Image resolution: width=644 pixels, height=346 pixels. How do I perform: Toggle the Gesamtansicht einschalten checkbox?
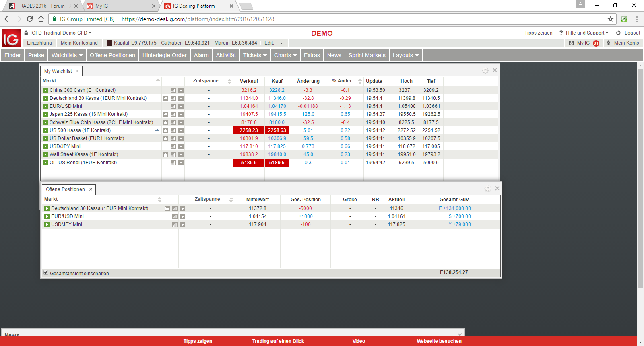pos(46,273)
